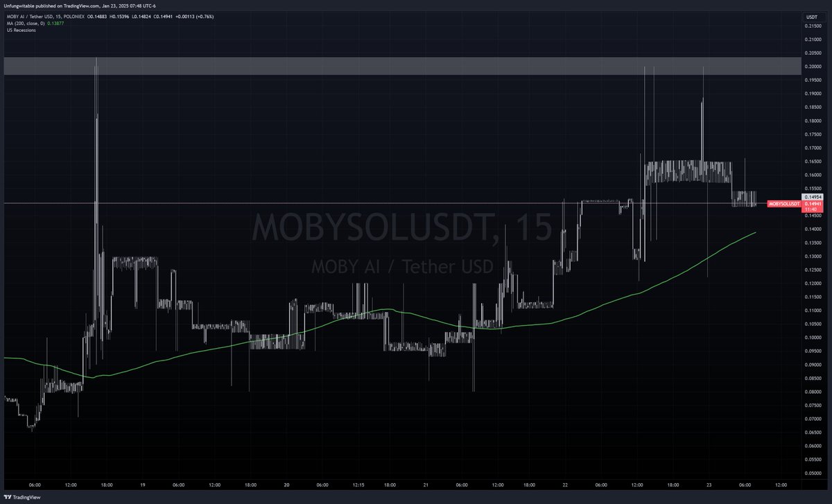Click the 23 date label on time axis
The height and width of the screenshot is (504, 832).
point(709,485)
